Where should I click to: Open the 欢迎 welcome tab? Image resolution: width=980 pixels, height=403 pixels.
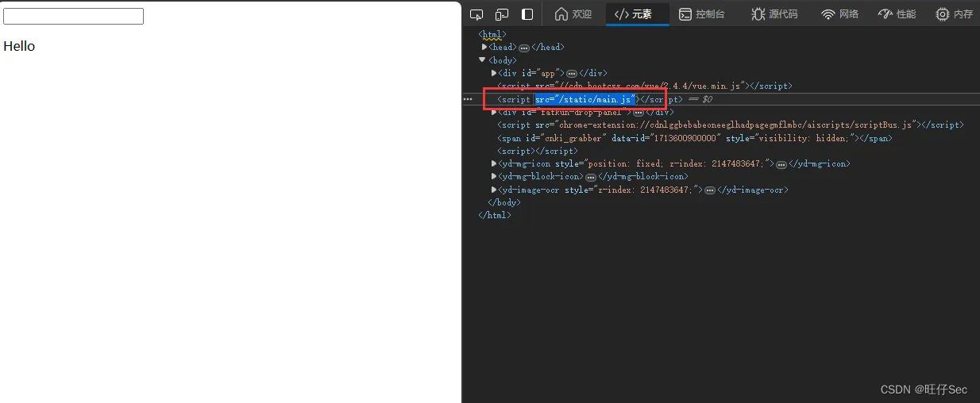(x=573, y=14)
